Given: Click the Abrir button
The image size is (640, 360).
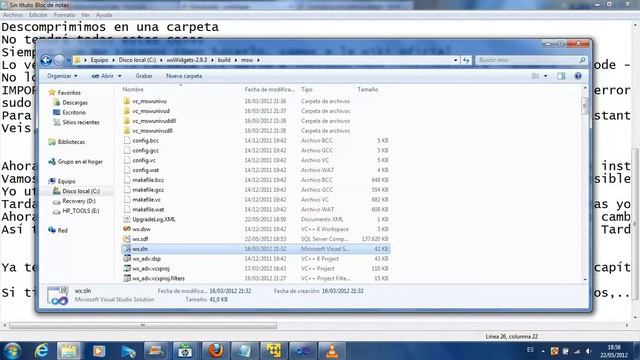Looking at the screenshot, I should pyautogui.click(x=103, y=76).
